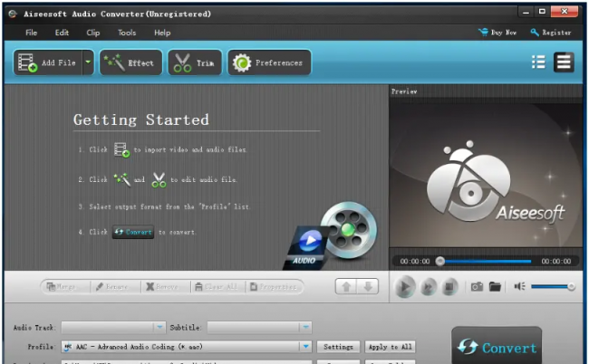Viewport: 589px width, 364px height.
Task: Click the Clear All button
Action: 217,287
